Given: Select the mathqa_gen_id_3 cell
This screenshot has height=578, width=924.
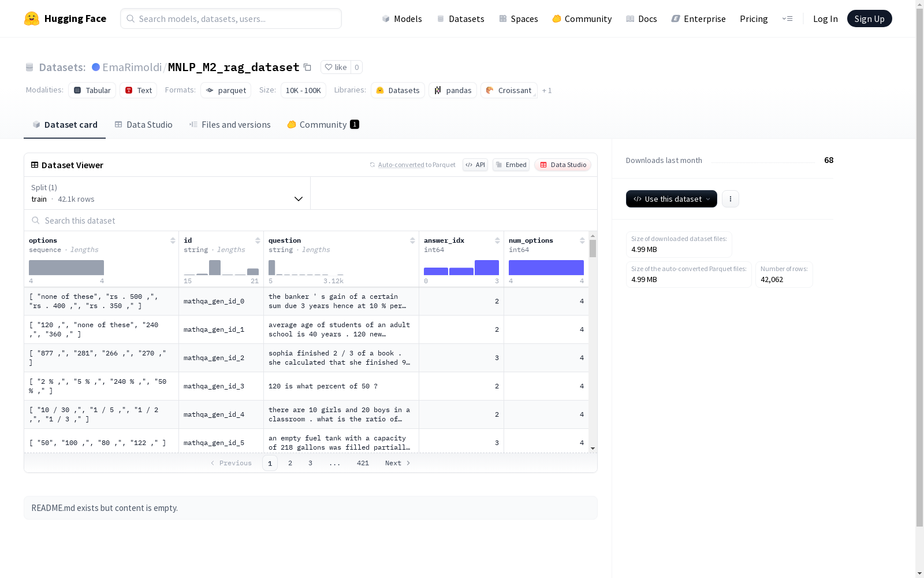Looking at the screenshot, I should tap(221, 386).
